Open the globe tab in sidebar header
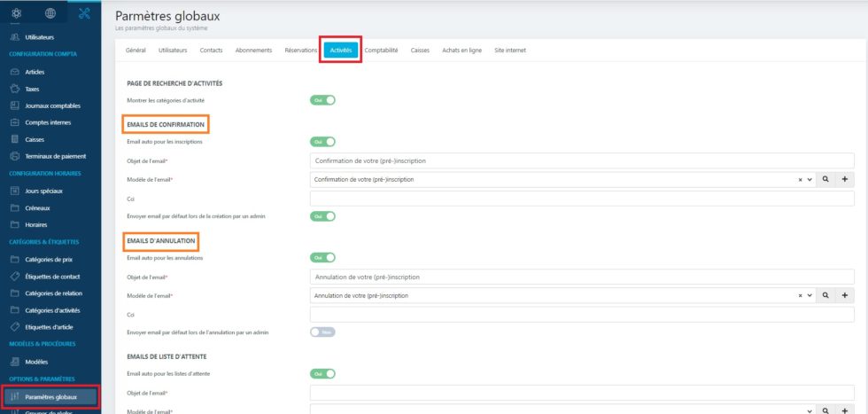This screenshot has height=414, width=868. coord(50,13)
